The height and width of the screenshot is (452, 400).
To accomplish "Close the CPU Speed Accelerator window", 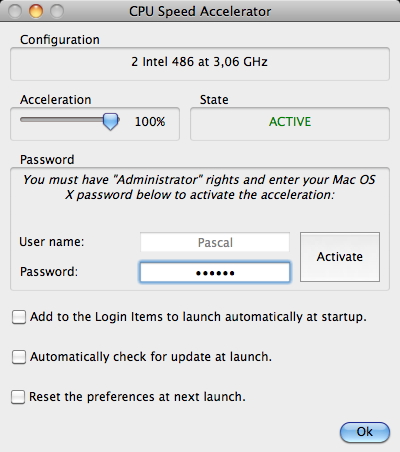I will 15,11.
